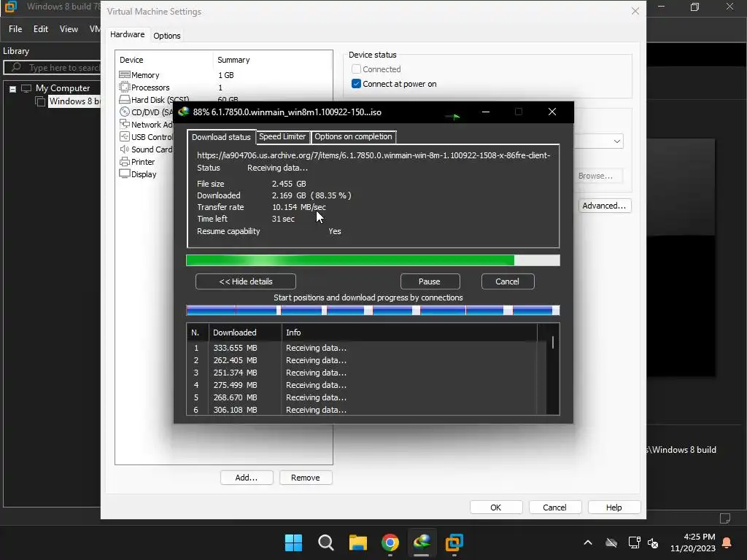The image size is (747, 560).
Task: Open Internet Download Manager from taskbar
Action: click(422, 542)
